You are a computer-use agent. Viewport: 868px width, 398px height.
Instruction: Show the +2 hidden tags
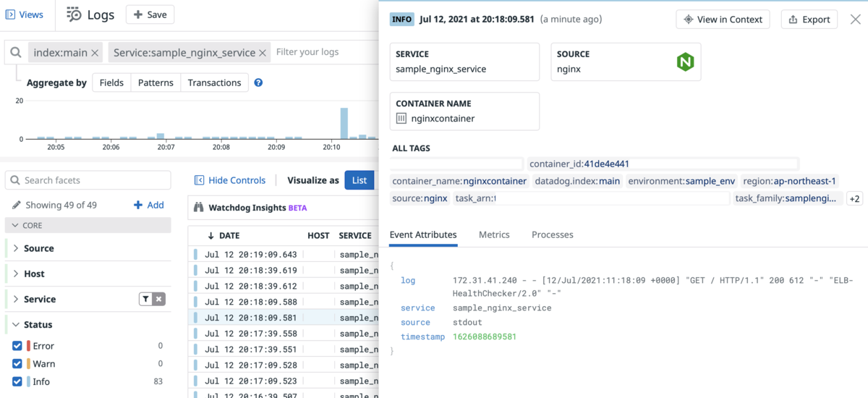point(854,198)
